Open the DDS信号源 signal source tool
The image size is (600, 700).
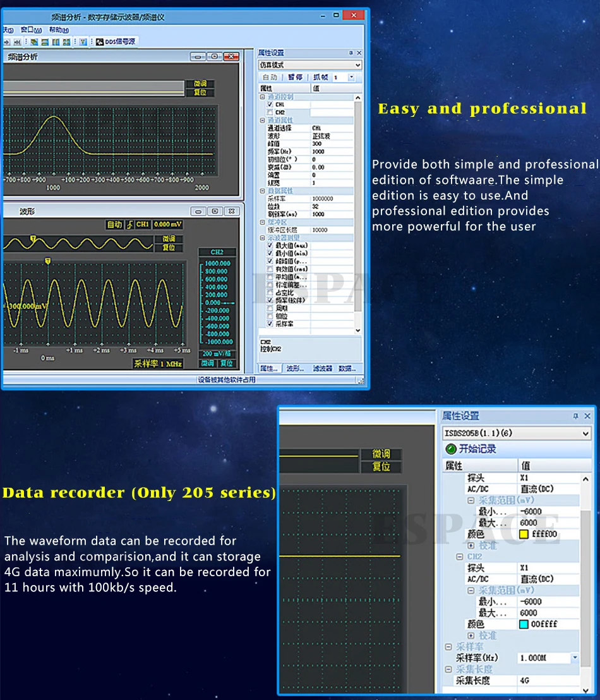[116, 42]
